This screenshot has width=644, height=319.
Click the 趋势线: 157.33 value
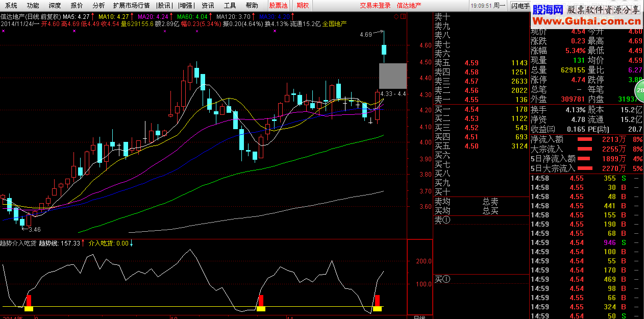(x=59, y=243)
